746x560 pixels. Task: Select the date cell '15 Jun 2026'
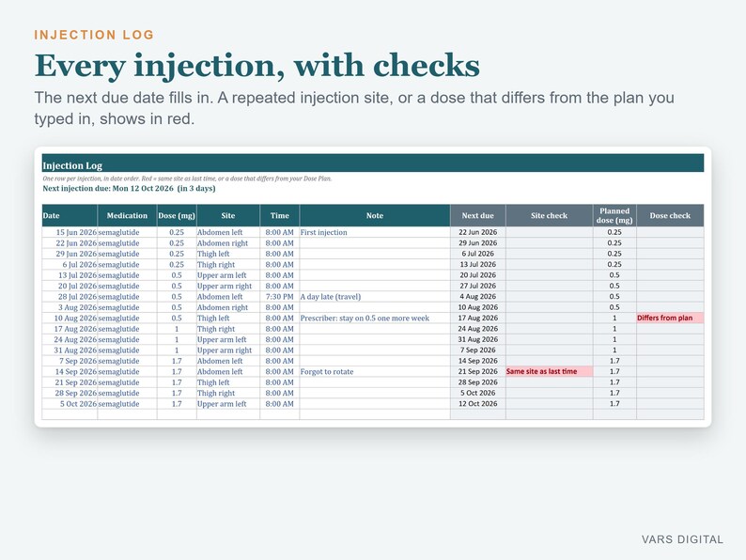pyautogui.click(x=70, y=232)
